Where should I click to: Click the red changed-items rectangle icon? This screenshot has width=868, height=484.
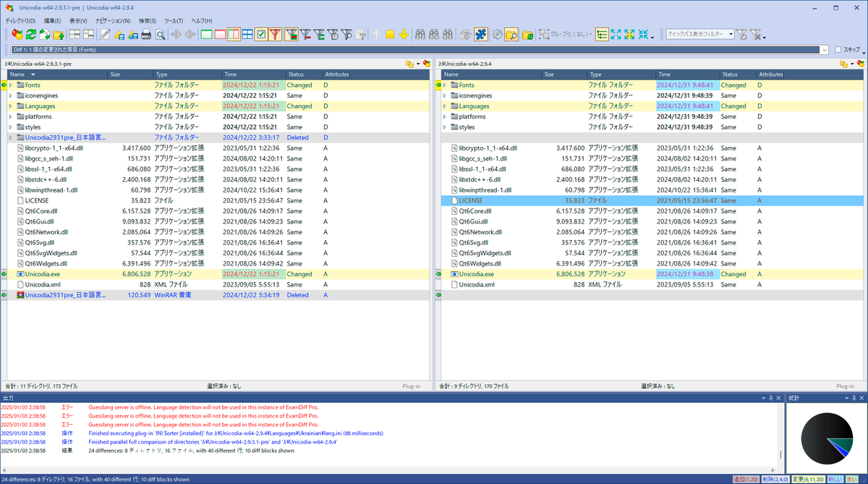pyautogui.click(x=220, y=34)
